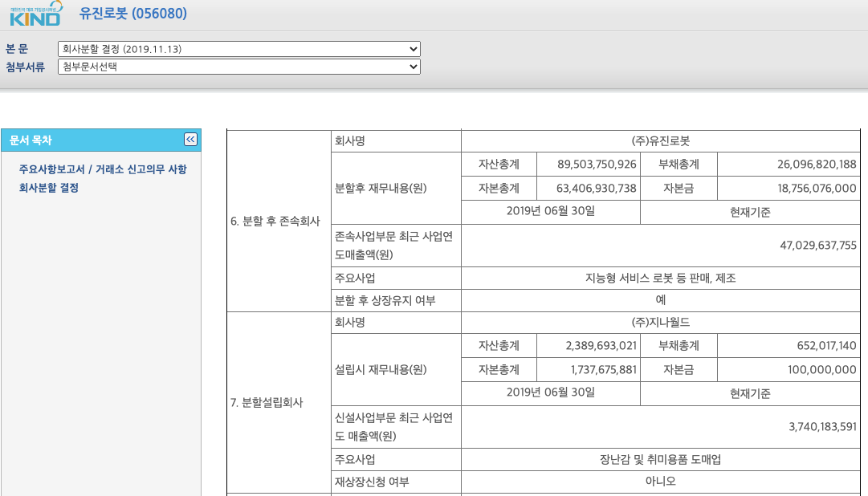Click the KIND logo
Screen dimensions: 868x496
pyautogui.click(x=36, y=14)
